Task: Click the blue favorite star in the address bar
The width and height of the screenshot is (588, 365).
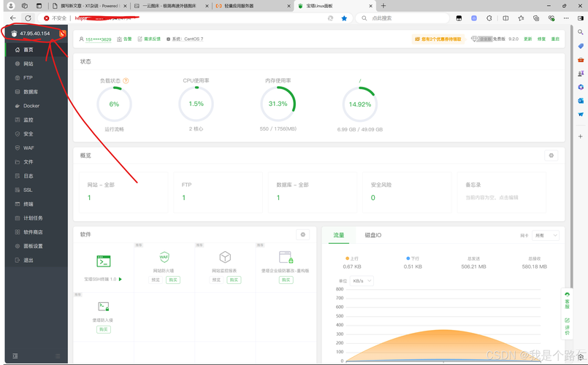Action: (x=344, y=18)
